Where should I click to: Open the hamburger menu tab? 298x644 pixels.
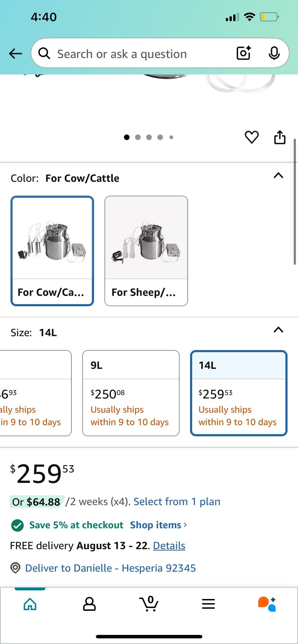(x=208, y=604)
